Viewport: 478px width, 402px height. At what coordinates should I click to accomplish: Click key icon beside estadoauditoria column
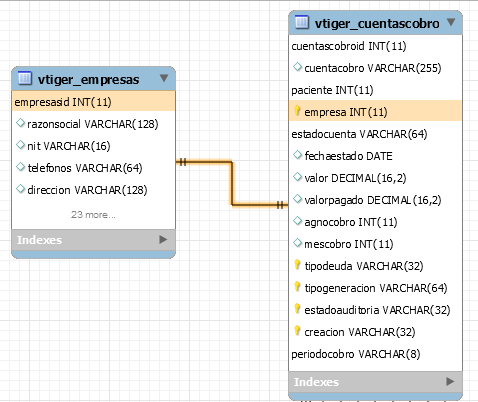(x=297, y=309)
